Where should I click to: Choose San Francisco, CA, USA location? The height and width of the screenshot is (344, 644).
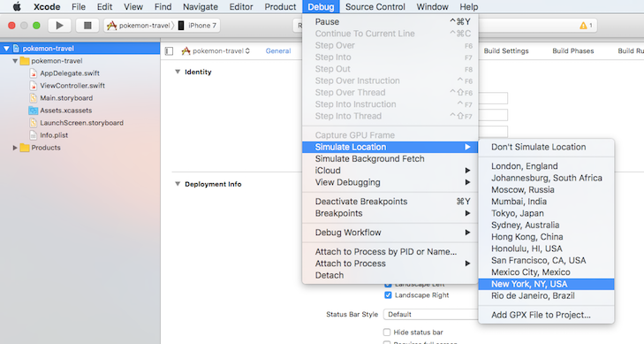coord(546,261)
